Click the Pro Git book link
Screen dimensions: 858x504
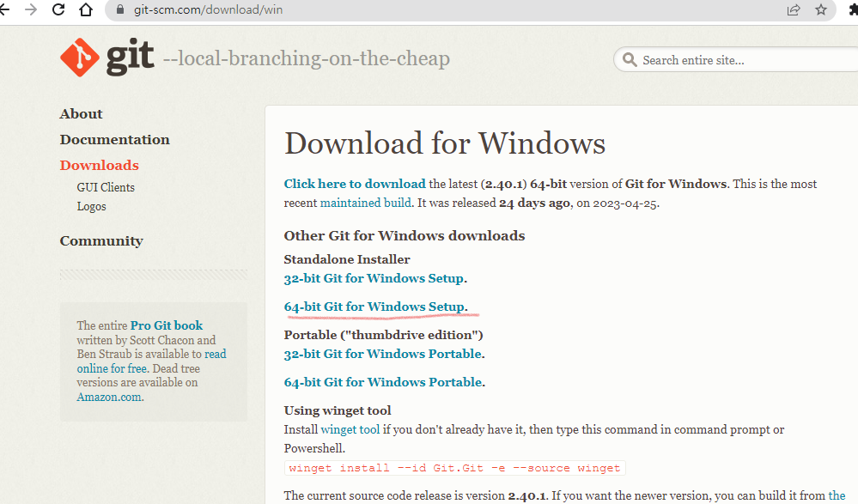coord(167,325)
